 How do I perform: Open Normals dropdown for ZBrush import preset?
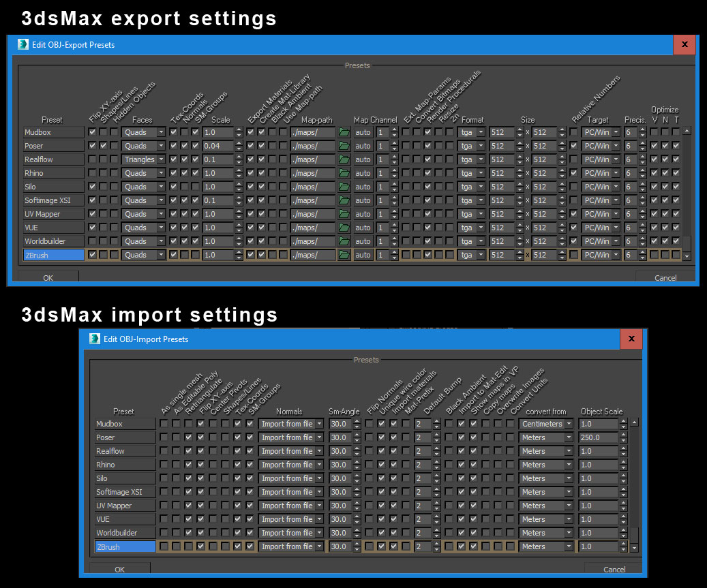coord(291,546)
